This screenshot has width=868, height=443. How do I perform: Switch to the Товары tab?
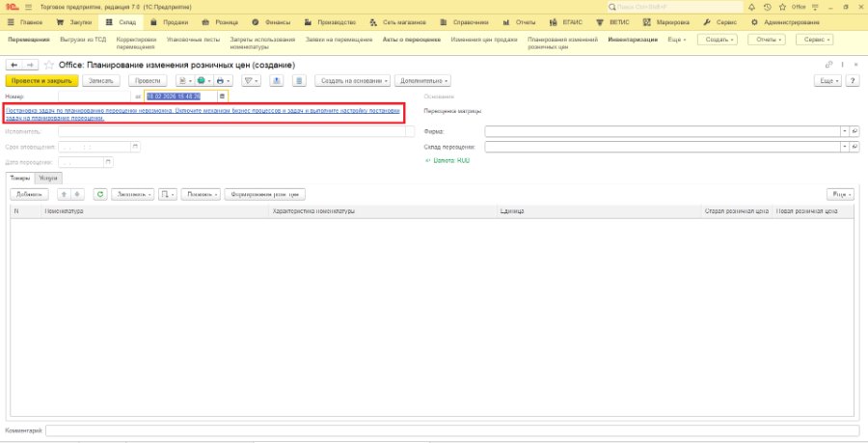[x=20, y=178]
